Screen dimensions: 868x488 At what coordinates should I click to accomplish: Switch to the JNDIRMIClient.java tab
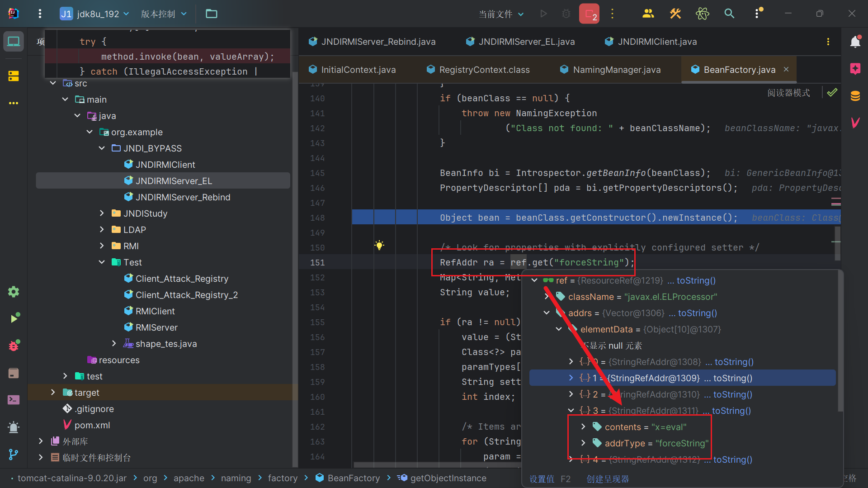[657, 42]
